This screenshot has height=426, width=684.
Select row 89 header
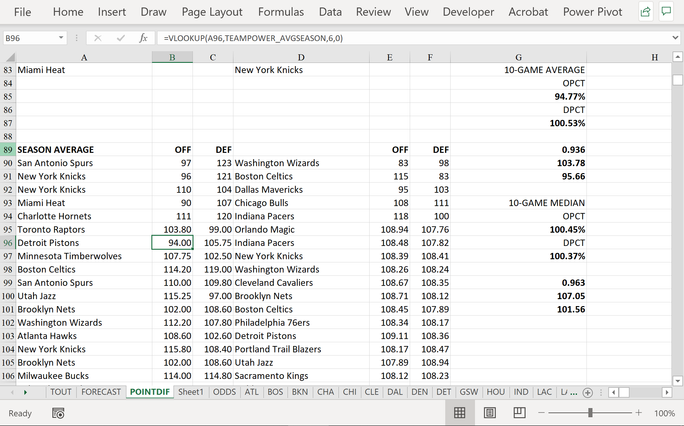point(8,150)
